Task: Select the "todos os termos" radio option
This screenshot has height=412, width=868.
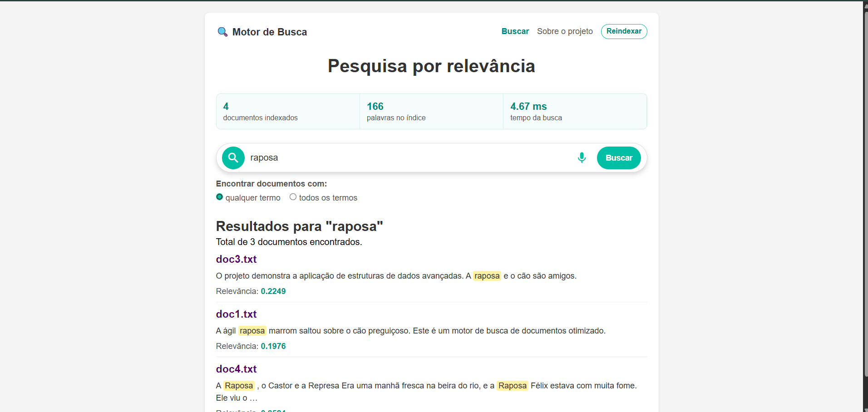Action: (293, 197)
